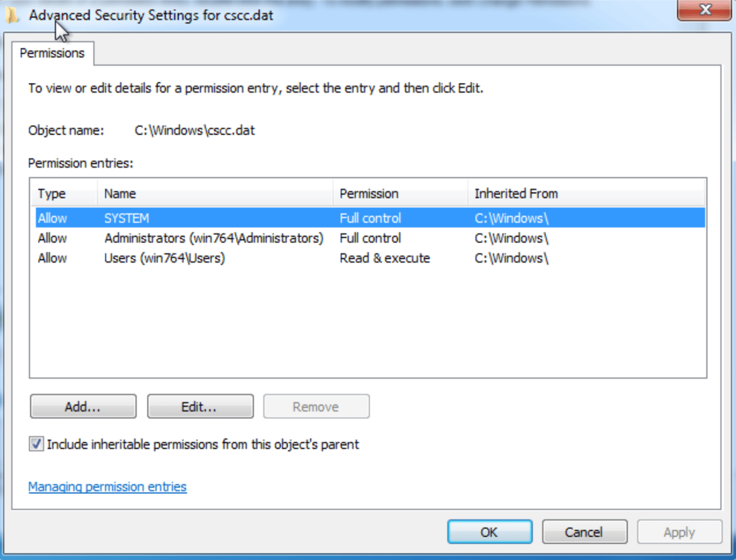Select the Administrators permission entry
Image resolution: width=736 pixels, height=560 pixels.
(x=184, y=238)
